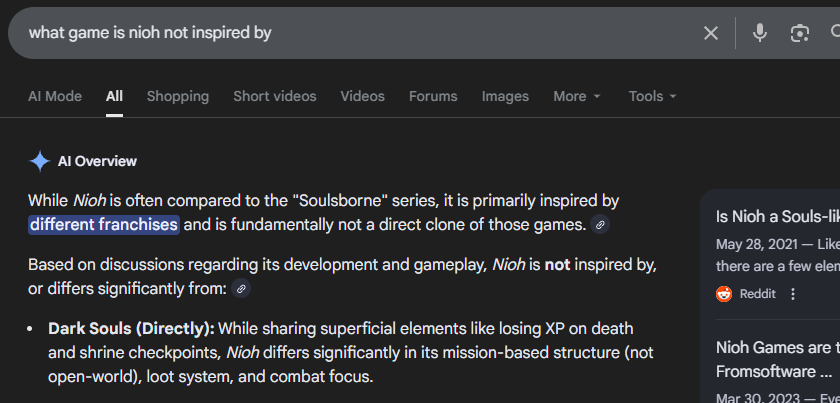Switch to the AI Mode tab
Viewport: 840px width, 403px height.
click(x=55, y=97)
